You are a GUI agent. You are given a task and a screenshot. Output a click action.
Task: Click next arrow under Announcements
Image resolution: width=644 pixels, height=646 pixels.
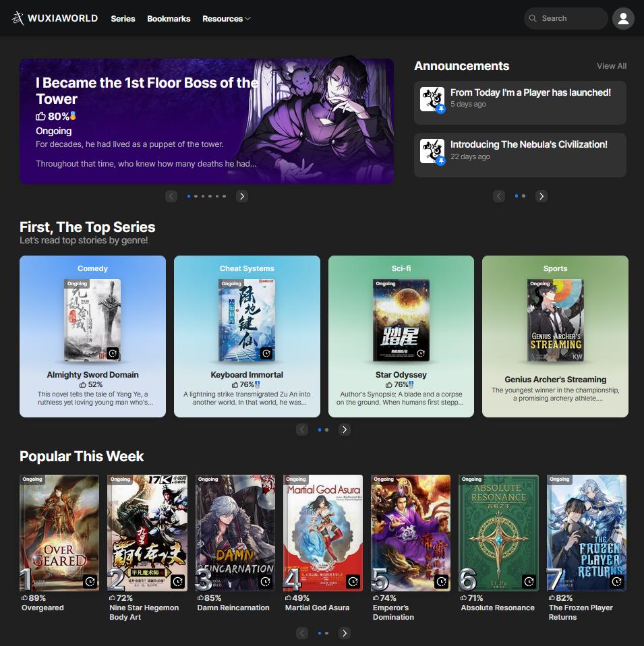tap(541, 196)
